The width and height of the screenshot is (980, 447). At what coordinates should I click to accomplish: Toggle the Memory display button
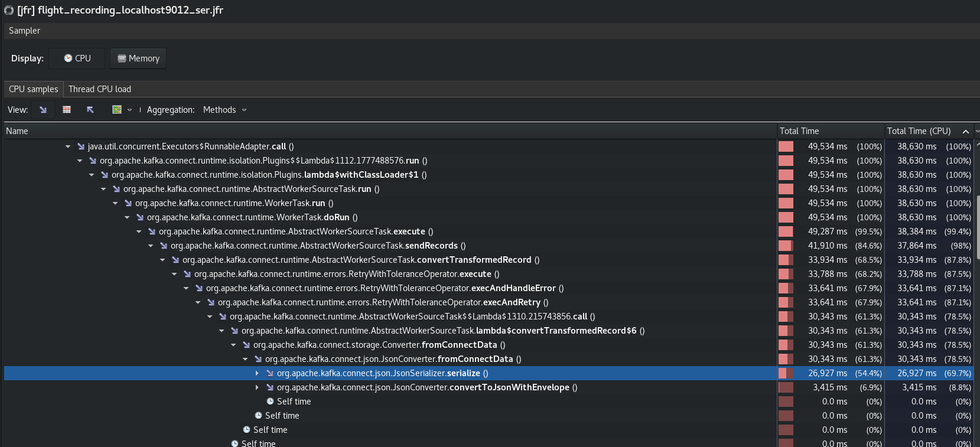click(138, 58)
